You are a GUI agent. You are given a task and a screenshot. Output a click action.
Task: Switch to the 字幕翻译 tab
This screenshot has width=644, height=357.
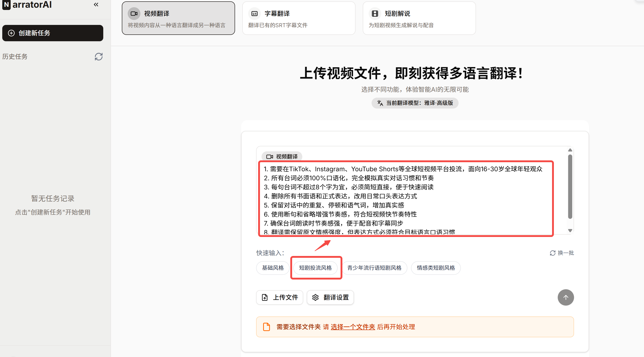298,18
